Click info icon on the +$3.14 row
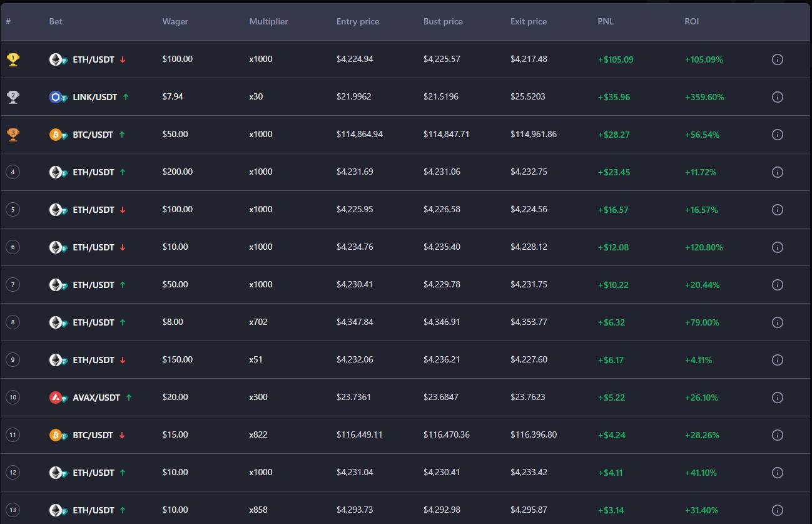 pos(778,510)
